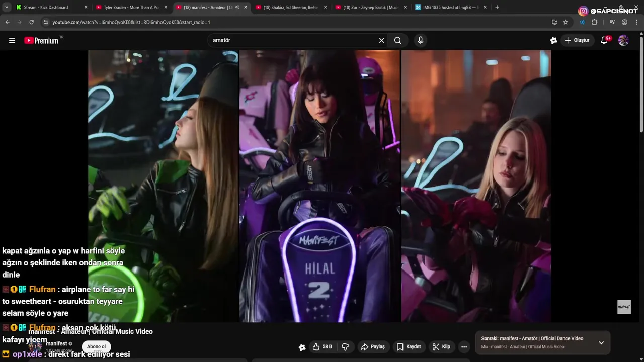This screenshot has height=362, width=644.
Task: Run the search with magnifier button
Action: tap(398, 40)
